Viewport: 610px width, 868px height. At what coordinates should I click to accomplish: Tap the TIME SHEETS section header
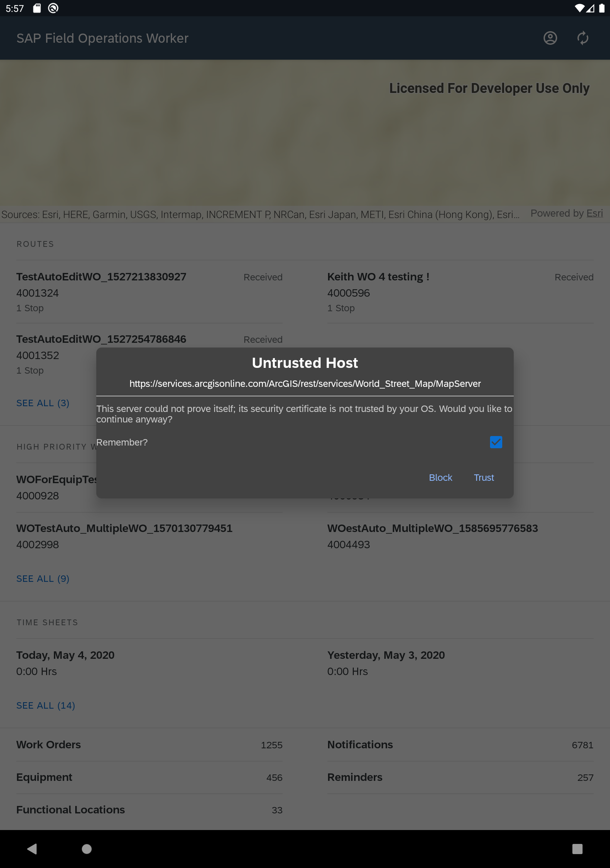pos(47,622)
